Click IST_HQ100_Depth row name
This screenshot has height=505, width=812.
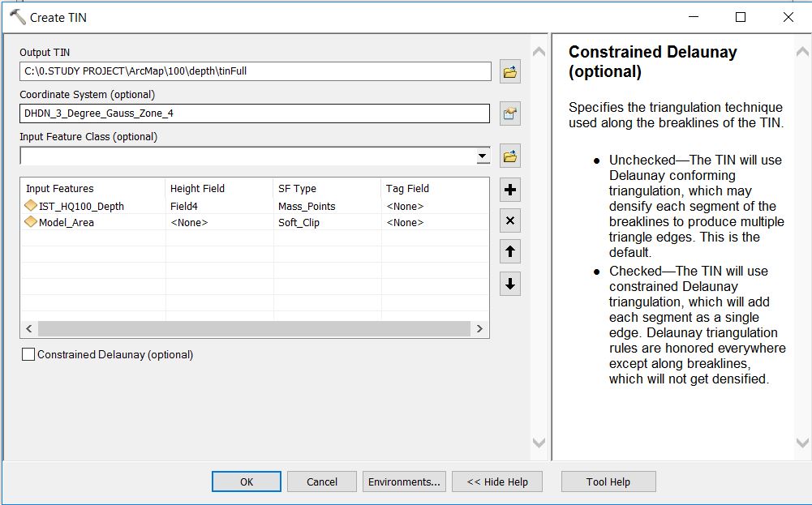[81, 206]
